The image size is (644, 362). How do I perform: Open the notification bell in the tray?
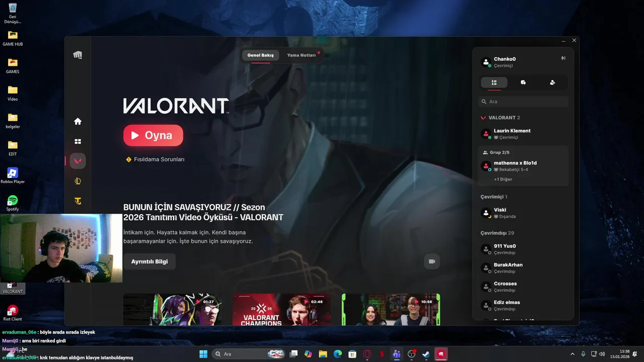635,354
